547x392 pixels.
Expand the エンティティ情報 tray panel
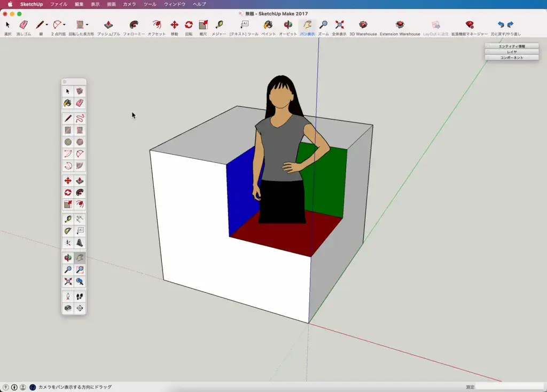pyautogui.click(x=512, y=46)
